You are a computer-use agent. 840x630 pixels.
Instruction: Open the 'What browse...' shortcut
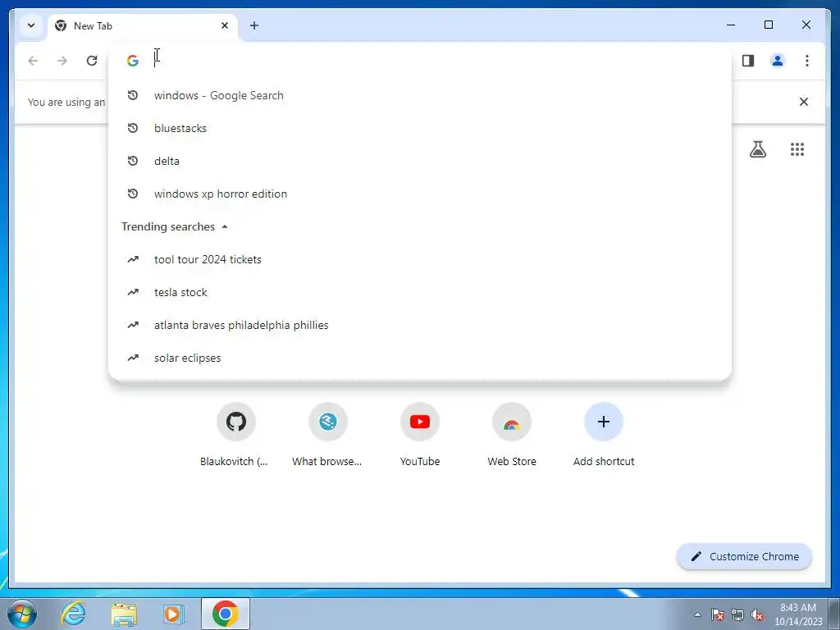327,435
